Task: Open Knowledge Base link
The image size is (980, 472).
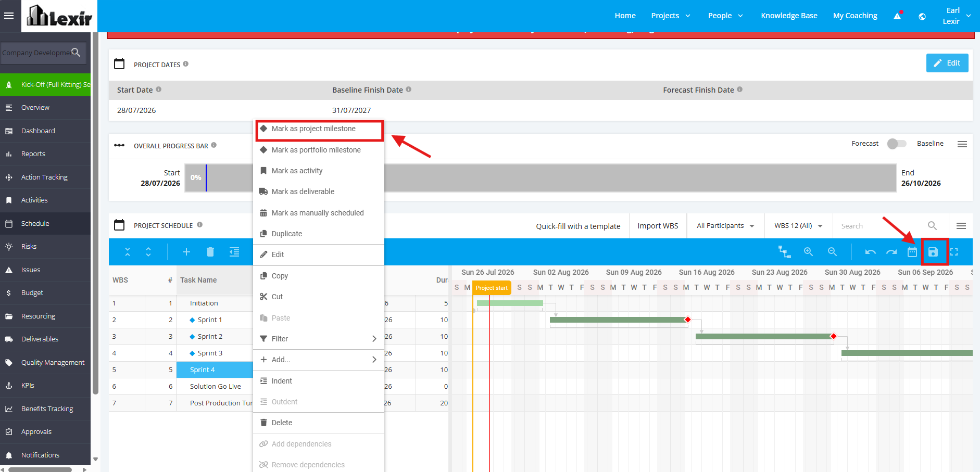Action: (x=789, y=16)
